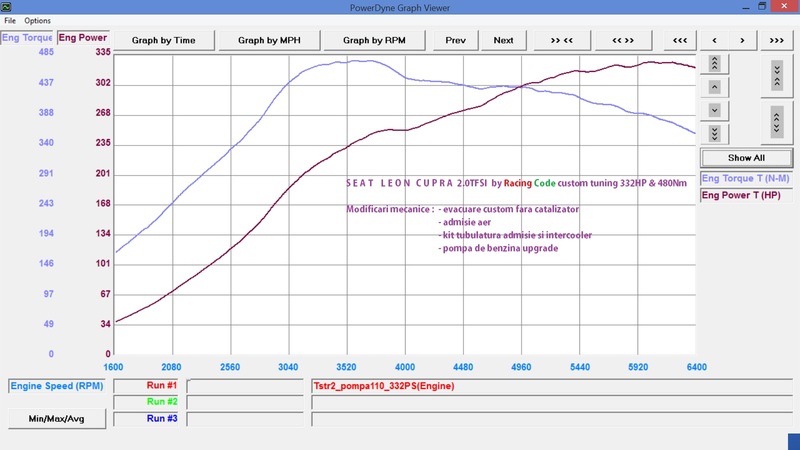
Task: Switch to Graph by Time
Action: click(164, 40)
